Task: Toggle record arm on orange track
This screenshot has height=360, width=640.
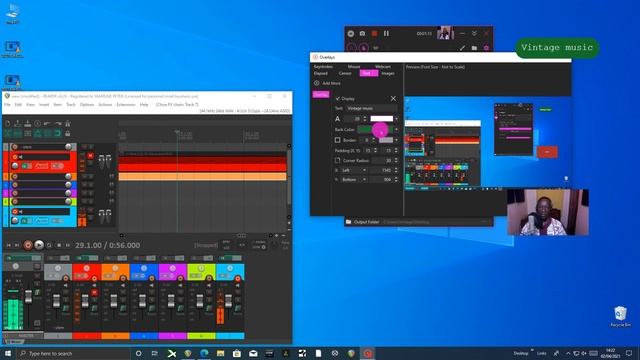Action: (15, 176)
